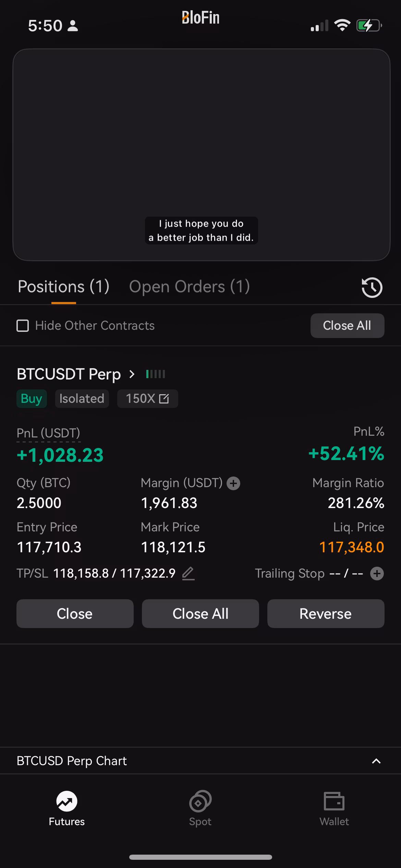Open BTCUSDT Perp contract details chevron

pyautogui.click(x=132, y=374)
